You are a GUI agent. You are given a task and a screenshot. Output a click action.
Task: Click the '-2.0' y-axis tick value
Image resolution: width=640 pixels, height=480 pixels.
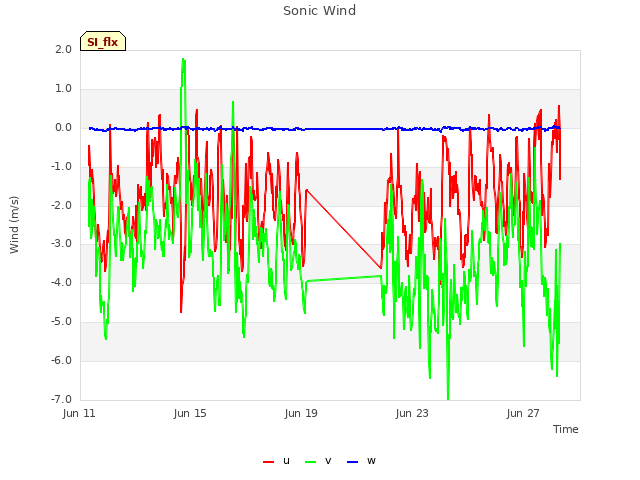point(61,205)
